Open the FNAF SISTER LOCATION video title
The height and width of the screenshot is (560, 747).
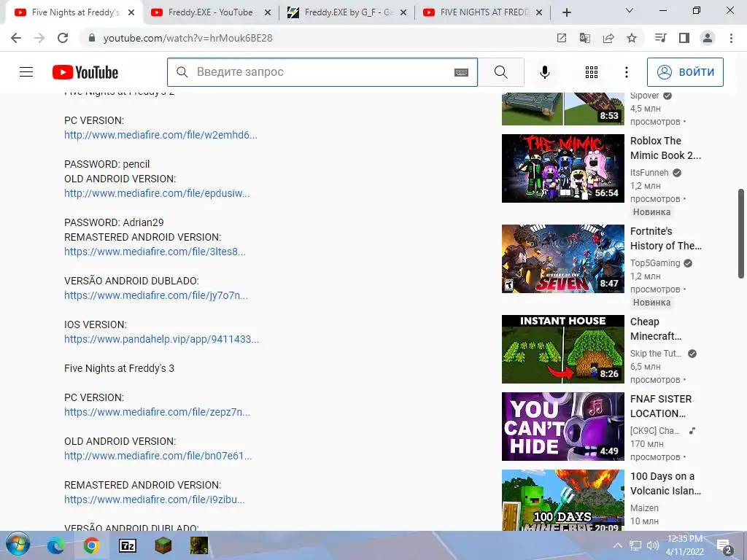(x=661, y=406)
